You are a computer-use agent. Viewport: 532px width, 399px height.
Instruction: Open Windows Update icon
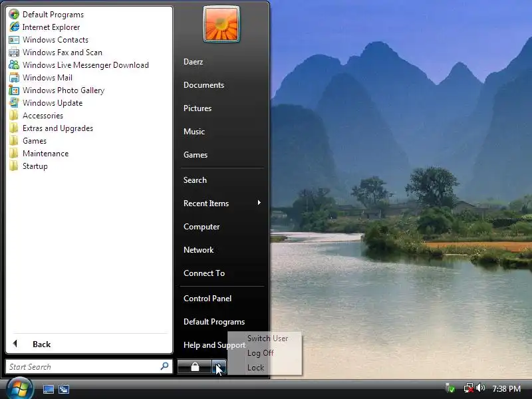pyautogui.click(x=14, y=103)
